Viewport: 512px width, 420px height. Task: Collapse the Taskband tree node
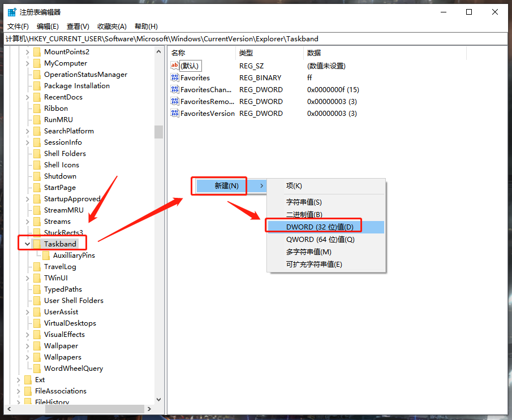(x=27, y=243)
